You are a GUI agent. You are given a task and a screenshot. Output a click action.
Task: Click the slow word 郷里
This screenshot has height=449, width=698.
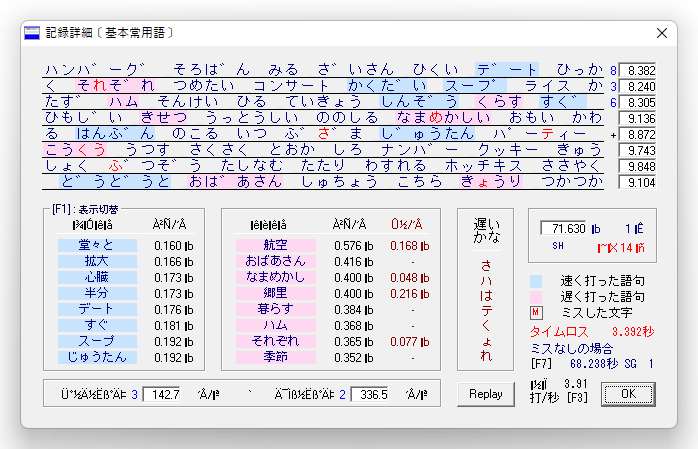pyautogui.click(x=276, y=293)
